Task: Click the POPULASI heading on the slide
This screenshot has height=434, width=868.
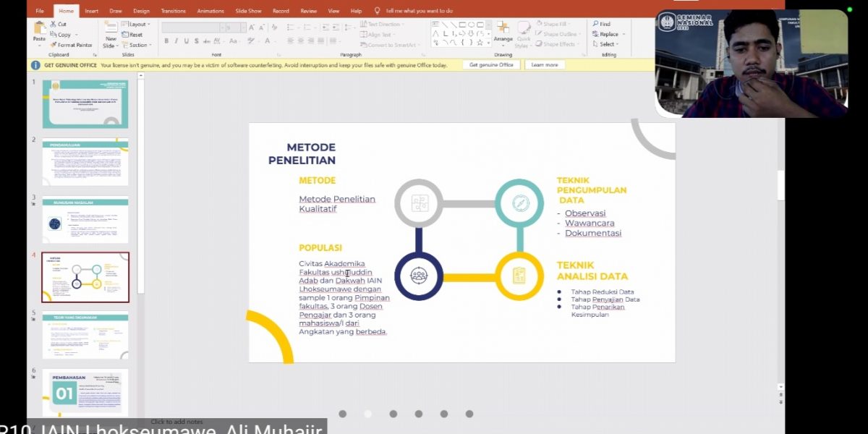Action: pos(320,247)
